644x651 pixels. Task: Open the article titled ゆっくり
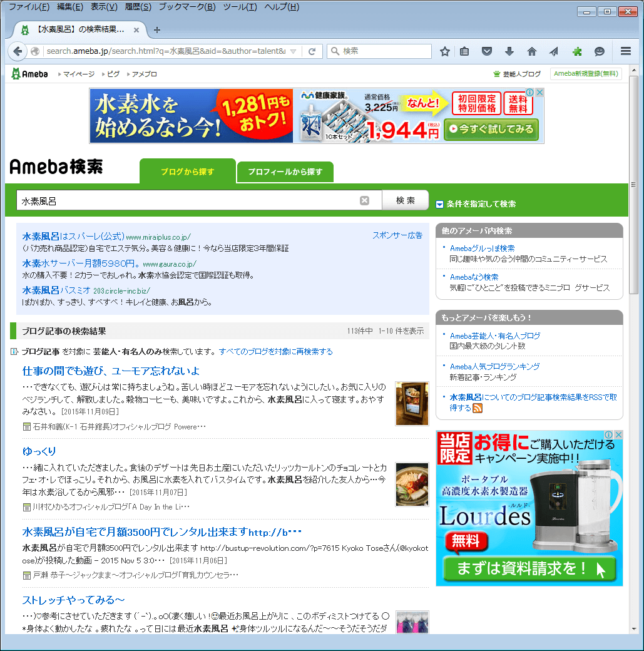[x=39, y=451]
